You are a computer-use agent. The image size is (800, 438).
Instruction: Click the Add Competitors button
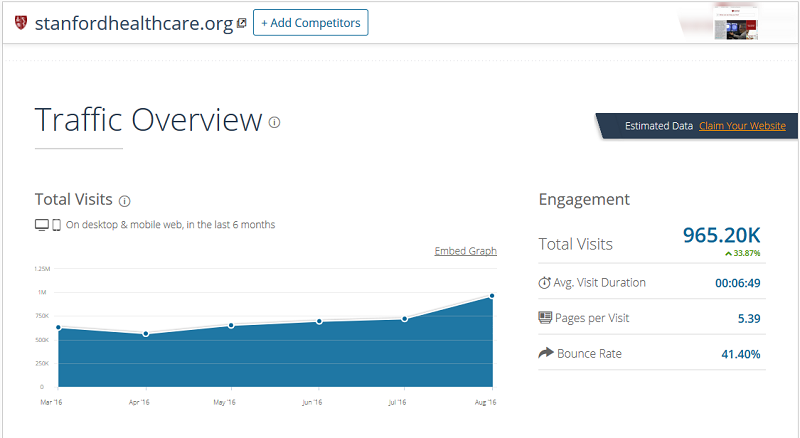(311, 22)
